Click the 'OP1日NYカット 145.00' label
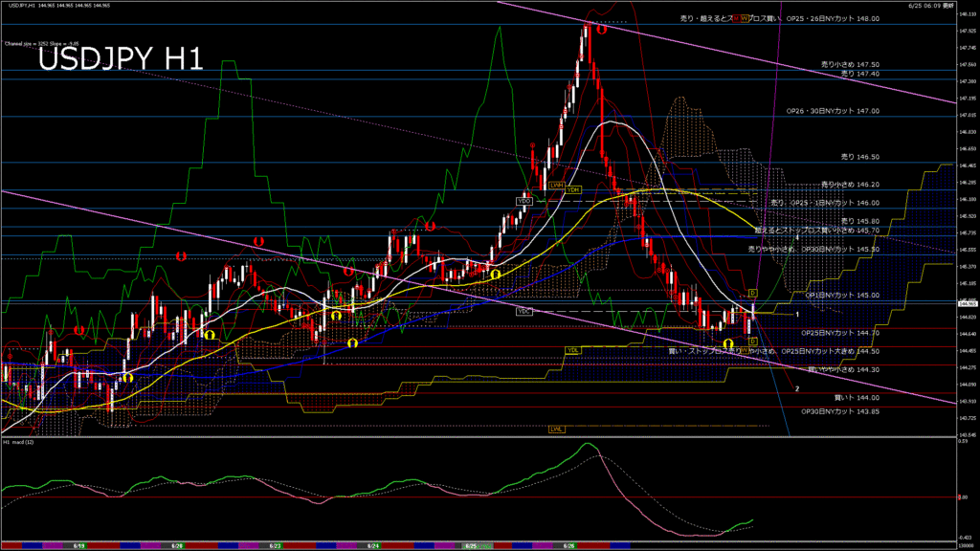The image size is (980, 551). click(842, 296)
